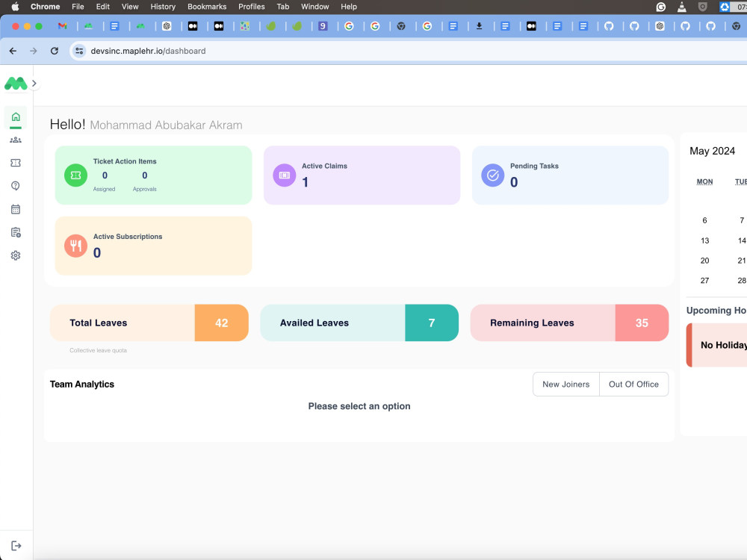
Task: Open the Edit menu
Action: click(103, 7)
